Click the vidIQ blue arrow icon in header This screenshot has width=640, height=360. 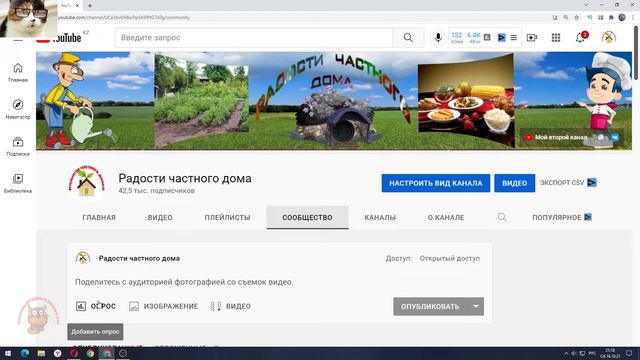502,38
